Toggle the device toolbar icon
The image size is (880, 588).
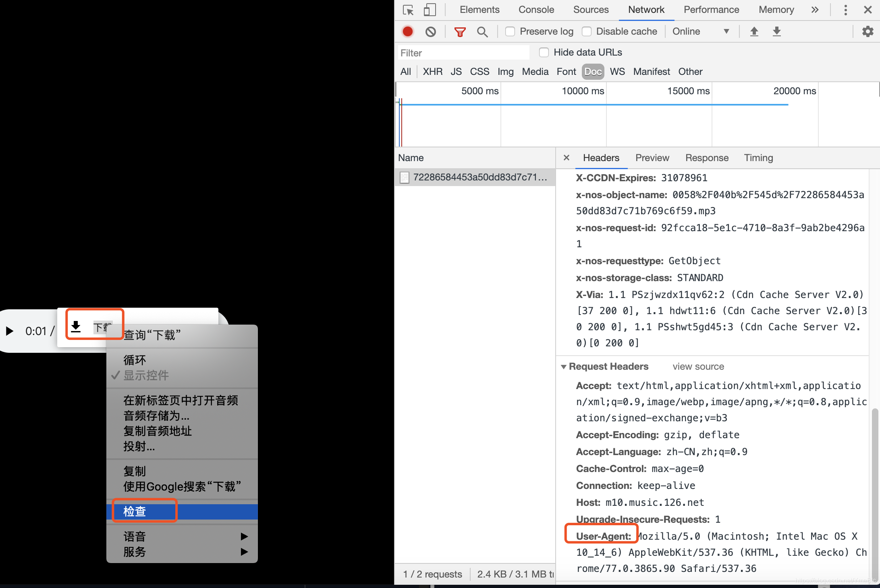(430, 10)
